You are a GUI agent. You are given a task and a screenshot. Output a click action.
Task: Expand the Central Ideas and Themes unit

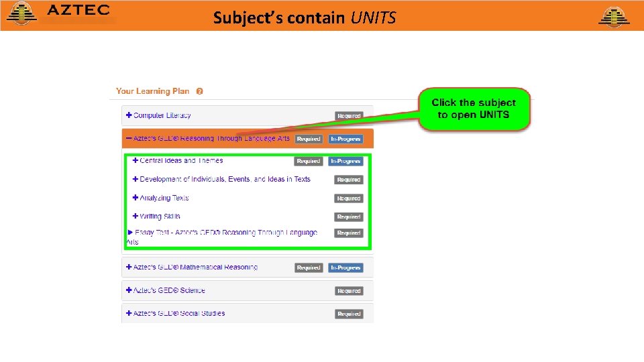[x=135, y=160]
